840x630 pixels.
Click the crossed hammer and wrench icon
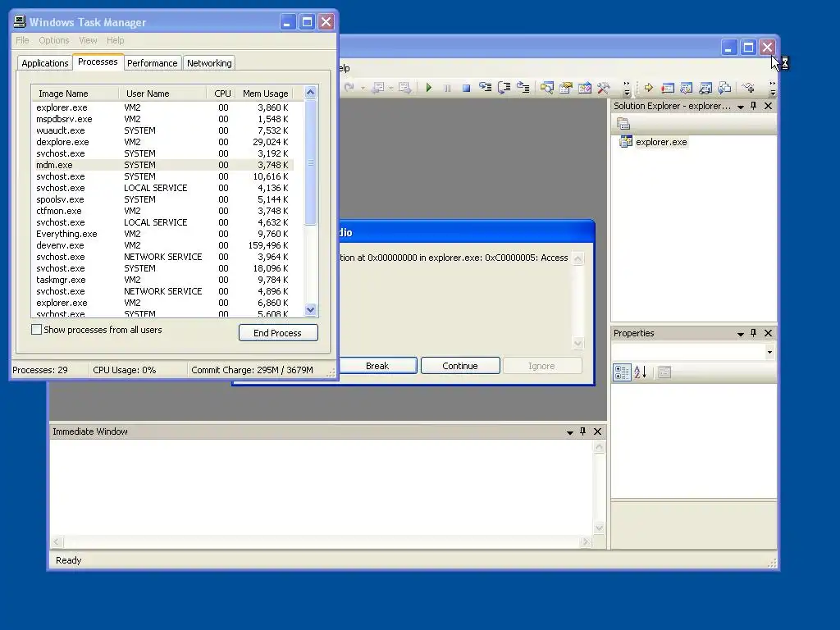(x=604, y=87)
